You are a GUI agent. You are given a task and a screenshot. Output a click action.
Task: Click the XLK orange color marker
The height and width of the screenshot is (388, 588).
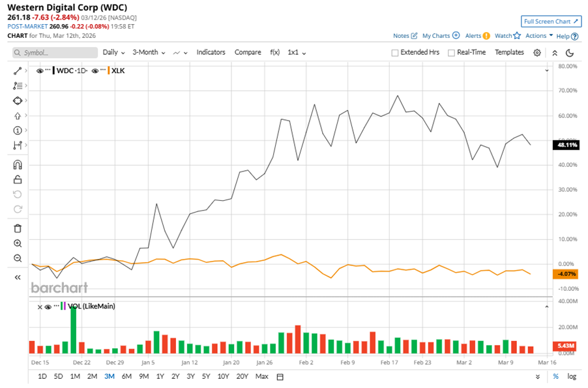point(109,70)
